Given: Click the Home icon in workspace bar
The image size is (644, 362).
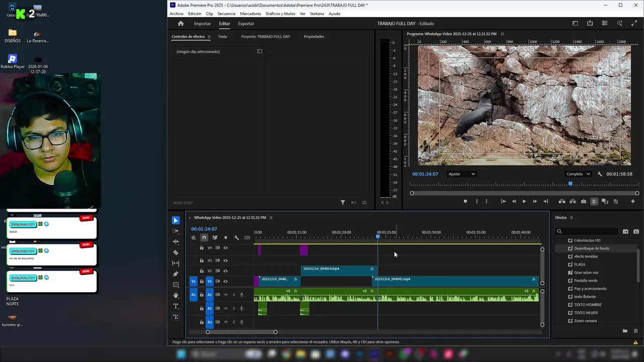Looking at the screenshot, I should pyautogui.click(x=181, y=24).
